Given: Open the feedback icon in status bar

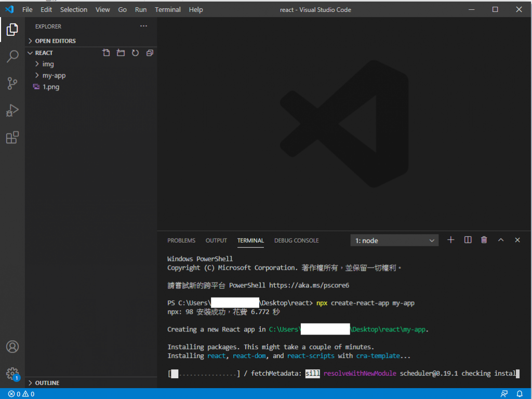Looking at the screenshot, I should 504,394.
